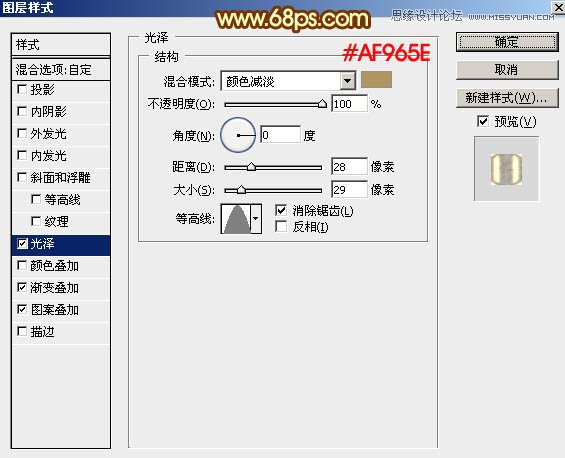Click 新建样式(W)... new style button
This screenshot has width=565, height=458.
pos(507,98)
